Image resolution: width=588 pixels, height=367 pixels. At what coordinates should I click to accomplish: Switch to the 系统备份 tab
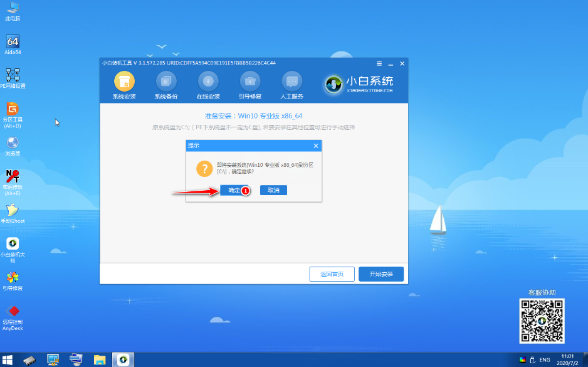click(x=166, y=85)
